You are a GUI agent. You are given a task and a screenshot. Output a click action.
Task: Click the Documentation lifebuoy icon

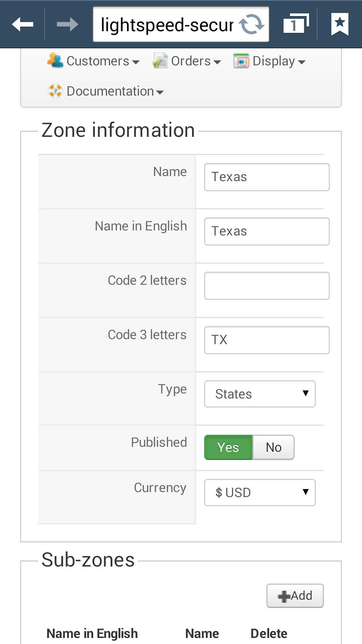(55, 91)
